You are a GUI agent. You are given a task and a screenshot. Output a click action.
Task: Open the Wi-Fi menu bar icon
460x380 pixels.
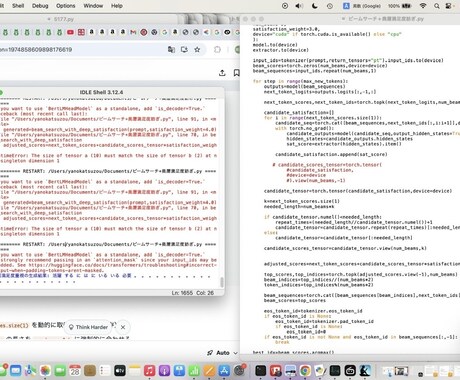tap(423, 6)
